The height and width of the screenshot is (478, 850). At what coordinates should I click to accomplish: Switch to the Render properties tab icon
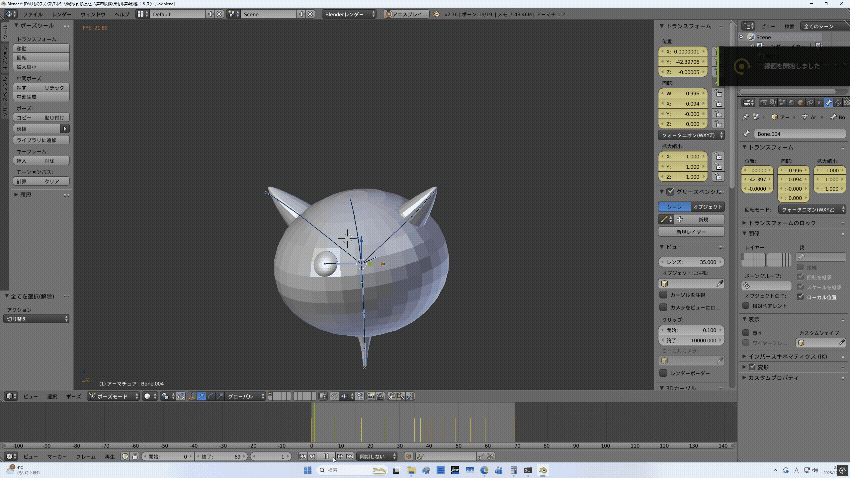tap(763, 102)
